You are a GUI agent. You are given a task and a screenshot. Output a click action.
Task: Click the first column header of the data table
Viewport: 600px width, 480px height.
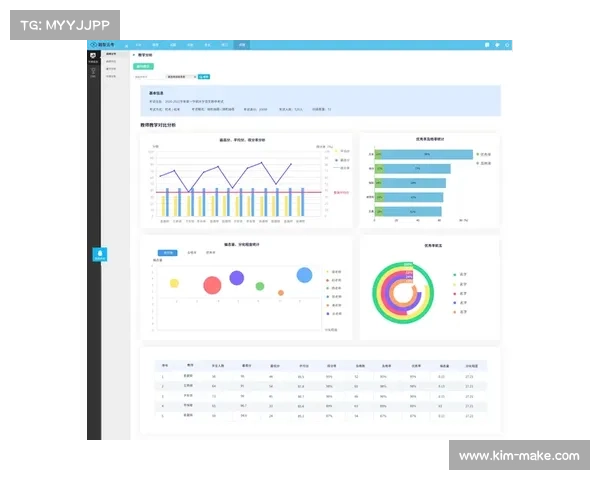click(x=165, y=366)
